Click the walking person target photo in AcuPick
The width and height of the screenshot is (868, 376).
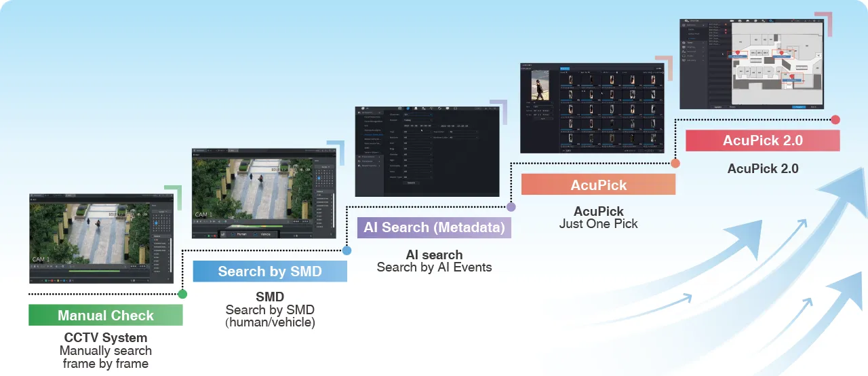coord(540,87)
